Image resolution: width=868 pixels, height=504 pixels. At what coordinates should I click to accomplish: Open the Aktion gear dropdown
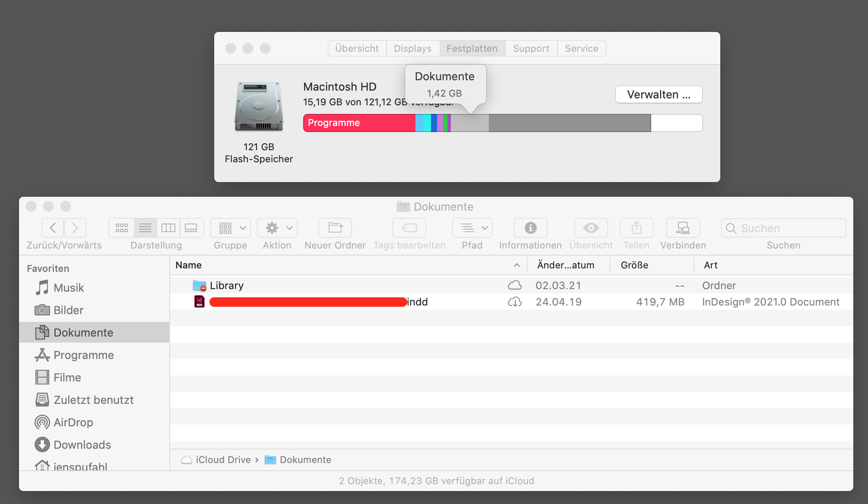(277, 228)
